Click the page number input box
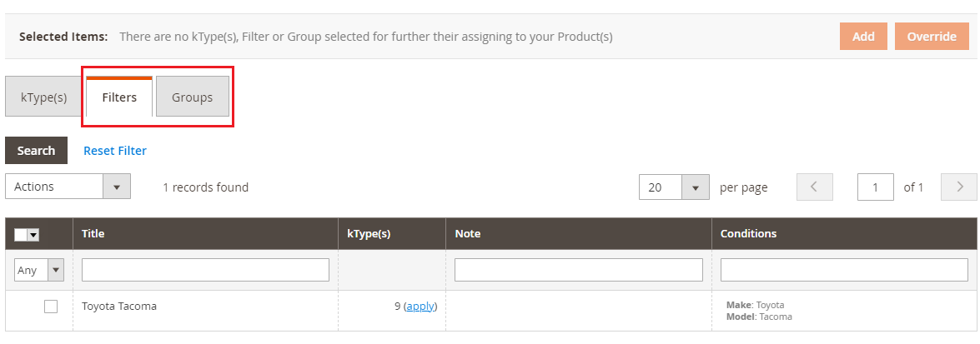The image size is (980, 344). 875,187
